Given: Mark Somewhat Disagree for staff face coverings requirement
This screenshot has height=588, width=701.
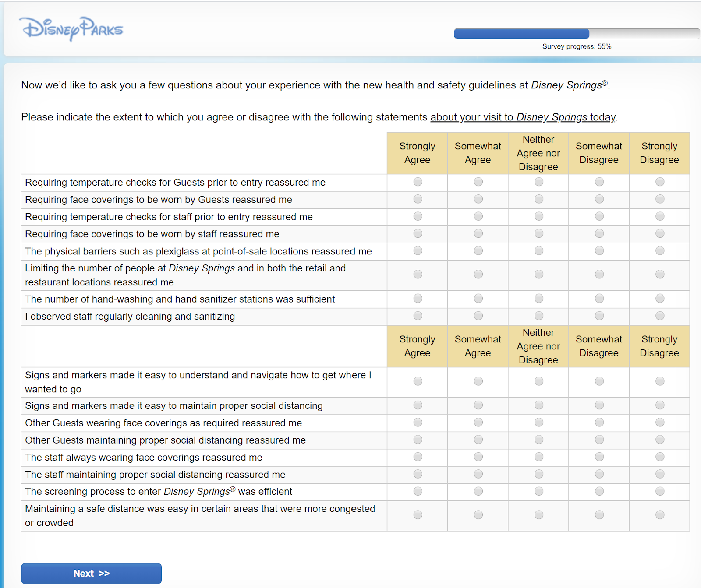Looking at the screenshot, I should pos(599,233).
